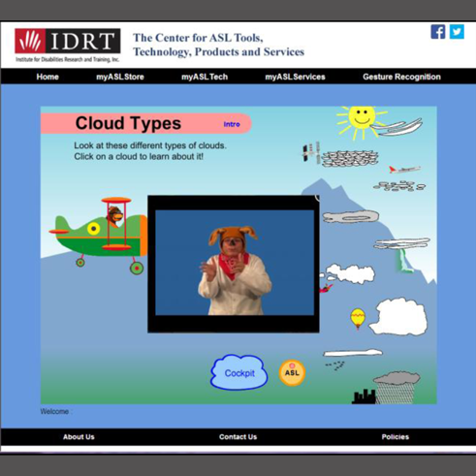Click the Cockpit cloud button
This screenshot has width=476, height=476.
[239, 372]
